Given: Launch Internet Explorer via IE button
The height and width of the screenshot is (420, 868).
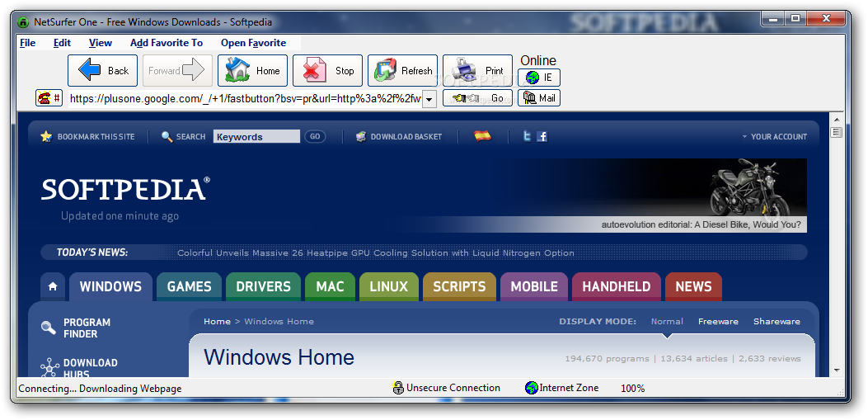Looking at the screenshot, I should (539, 78).
